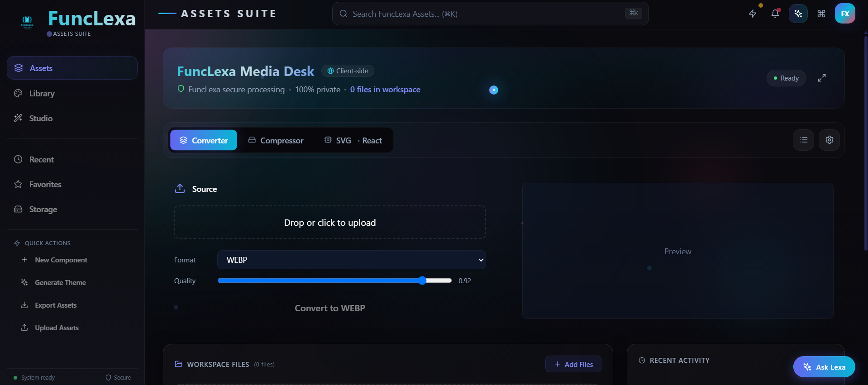Click the 'FuncLexa Media Desk' heading

[x=246, y=71]
